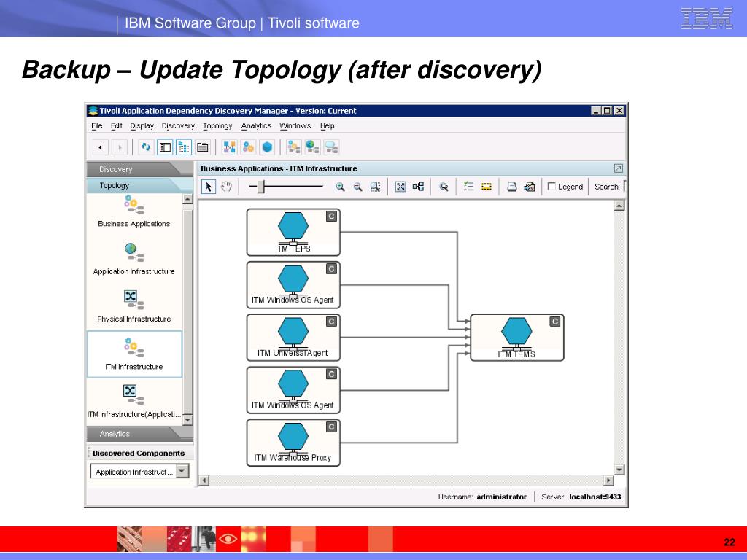Viewport: 747px width, 560px height.
Task: Click the export image icon
Action: (x=530, y=187)
